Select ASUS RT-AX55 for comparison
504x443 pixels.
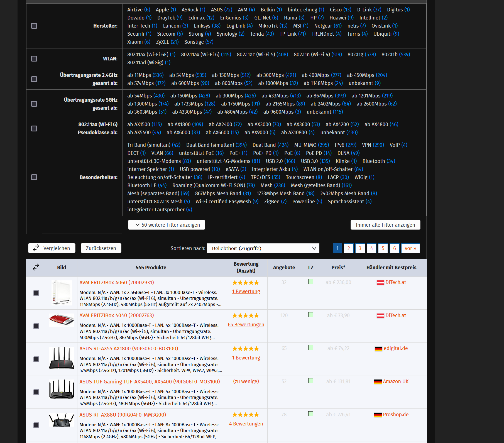click(36, 359)
